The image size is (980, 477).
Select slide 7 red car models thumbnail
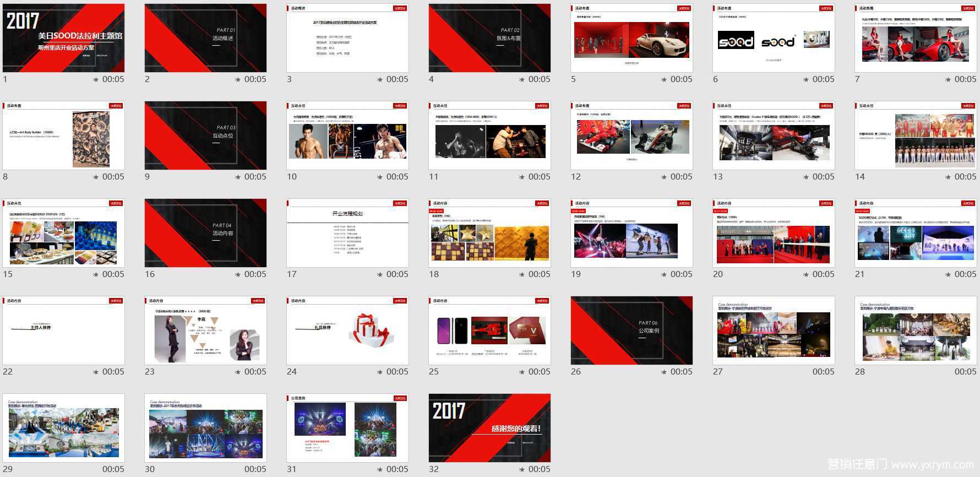[916, 38]
